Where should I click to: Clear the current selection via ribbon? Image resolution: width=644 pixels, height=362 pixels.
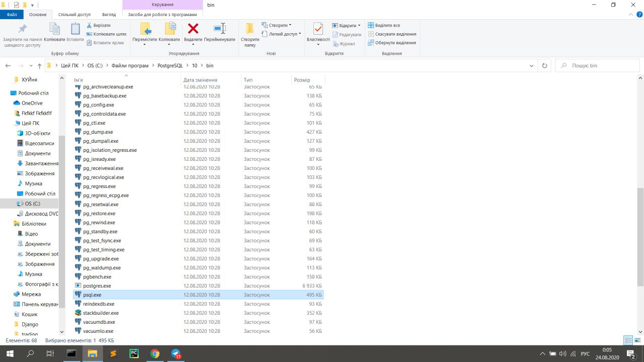(392, 34)
